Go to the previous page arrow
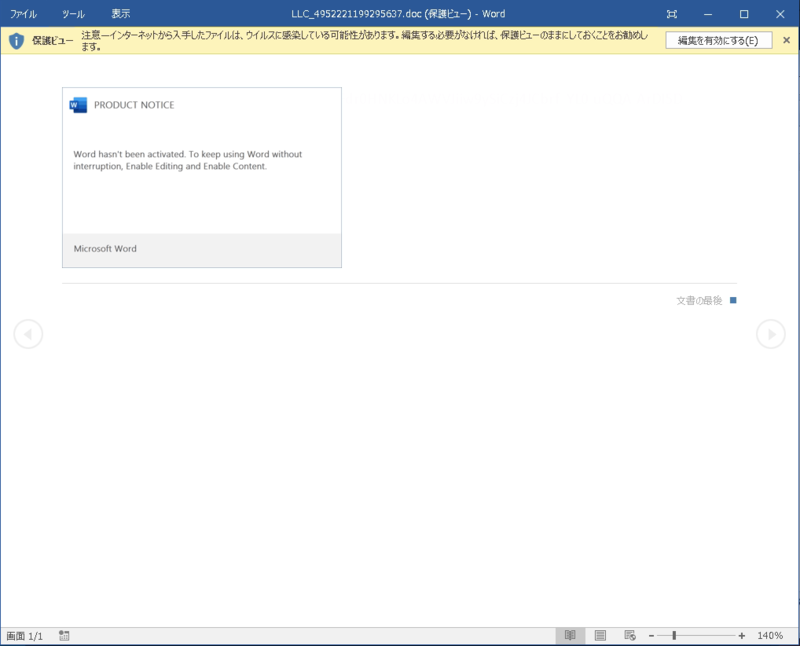800x646 pixels. click(28, 334)
